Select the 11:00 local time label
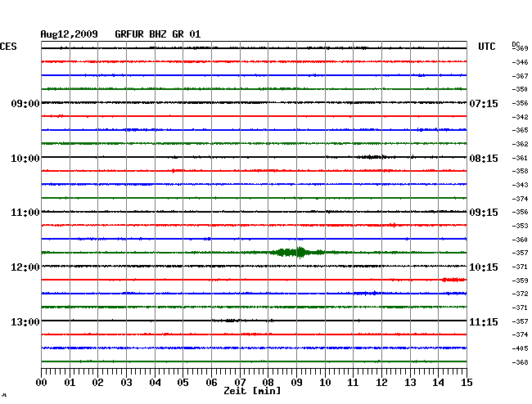Screen dimensions: 532x404 25,213
